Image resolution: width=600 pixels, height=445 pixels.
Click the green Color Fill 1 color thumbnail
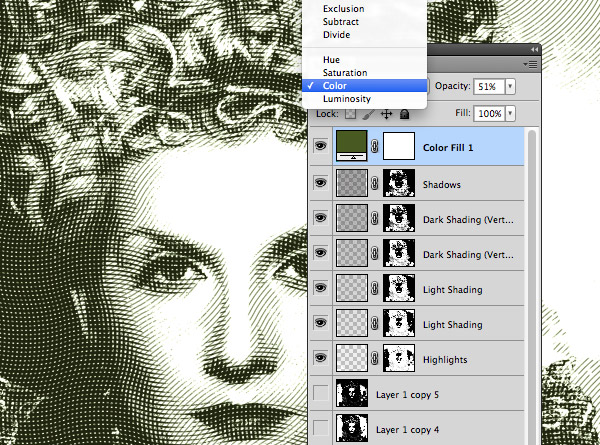[352, 149]
